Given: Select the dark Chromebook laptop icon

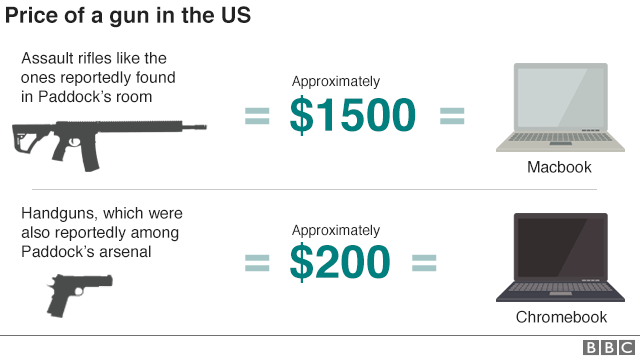Looking at the screenshot, I should (x=560, y=258).
